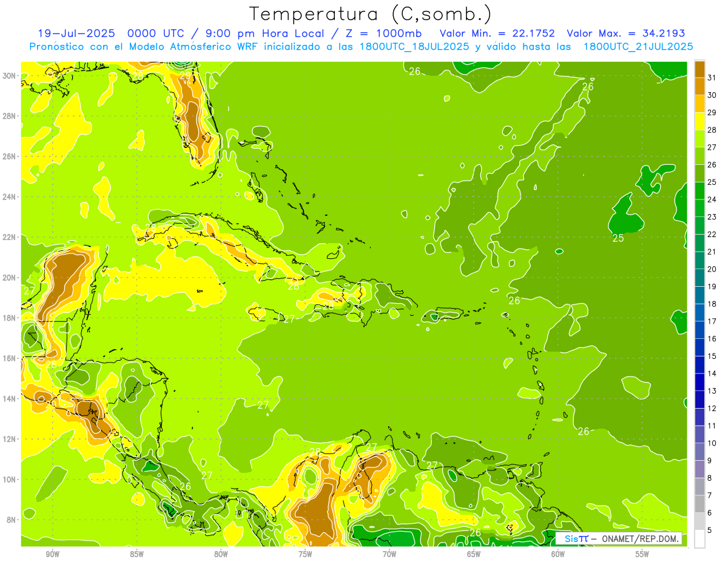The height and width of the screenshot is (562, 728).
Task: Click "1800UTC_21JUL2025" valid-until time
Action: point(638,47)
